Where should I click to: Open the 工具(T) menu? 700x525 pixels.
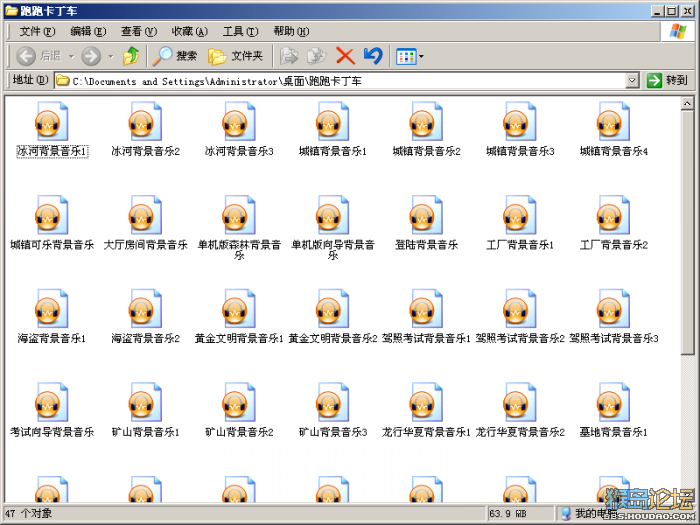point(241,31)
